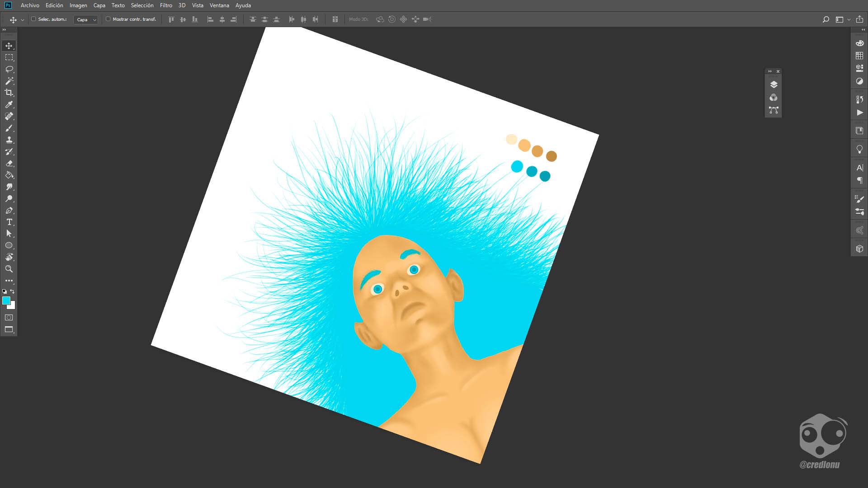Viewport: 868px width, 488px height.
Task: Align horizontal centers in options bar
Action: coord(222,19)
